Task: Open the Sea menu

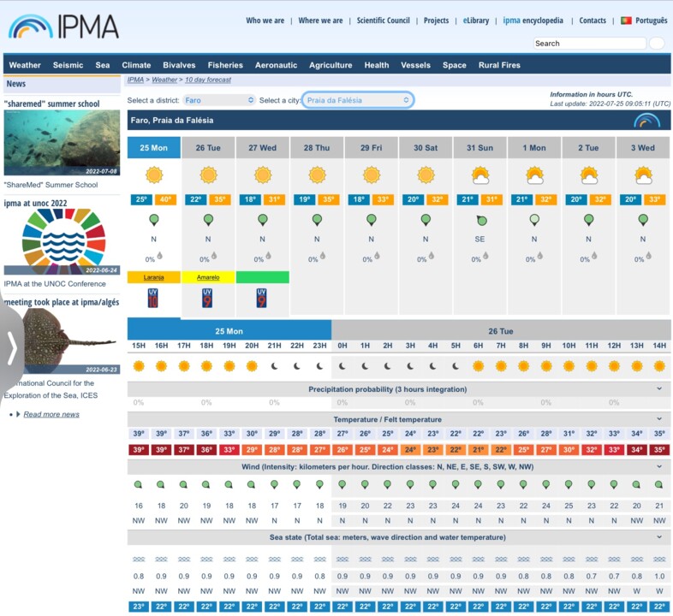Action: (x=103, y=65)
